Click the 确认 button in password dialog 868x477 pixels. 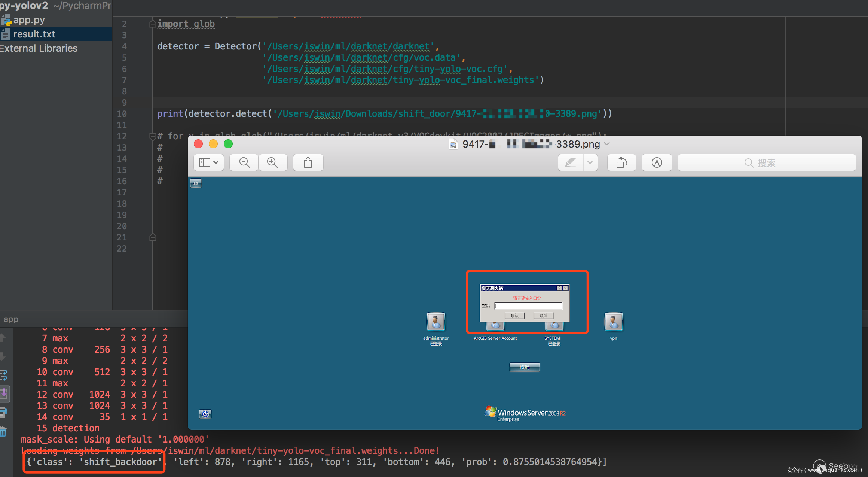(514, 316)
